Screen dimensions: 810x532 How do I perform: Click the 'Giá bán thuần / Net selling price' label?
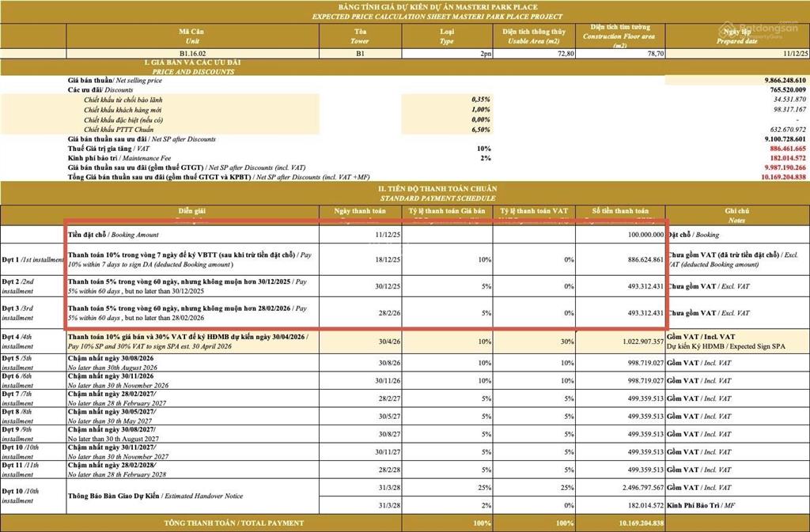115,81
